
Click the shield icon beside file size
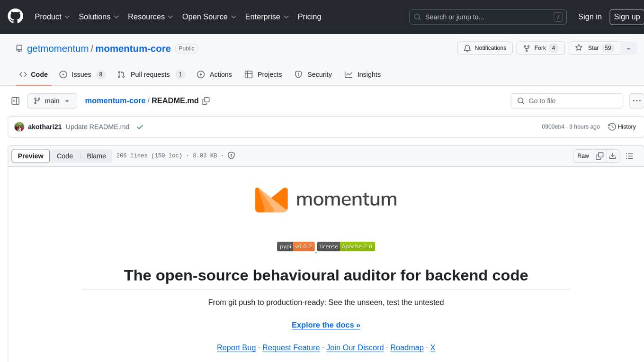[231, 155]
